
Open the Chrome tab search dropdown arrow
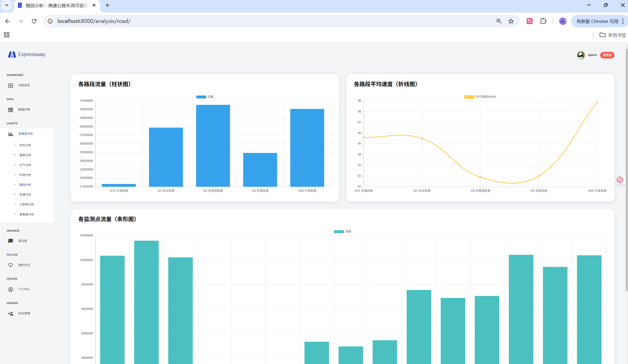pos(7,5)
